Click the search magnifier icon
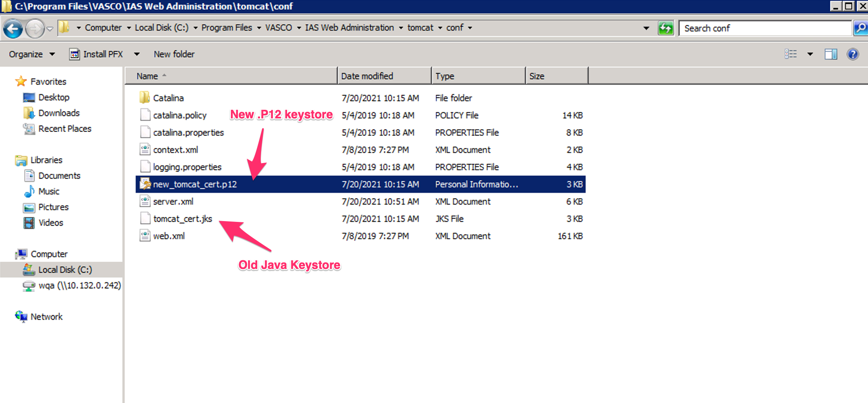The height and width of the screenshot is (403, 868). coord(861,28)
